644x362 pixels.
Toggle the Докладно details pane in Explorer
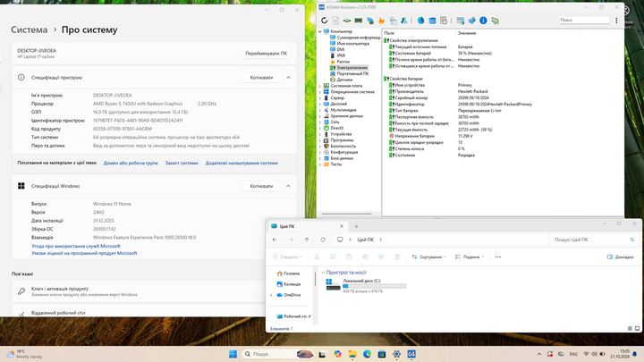click(621, 257)
